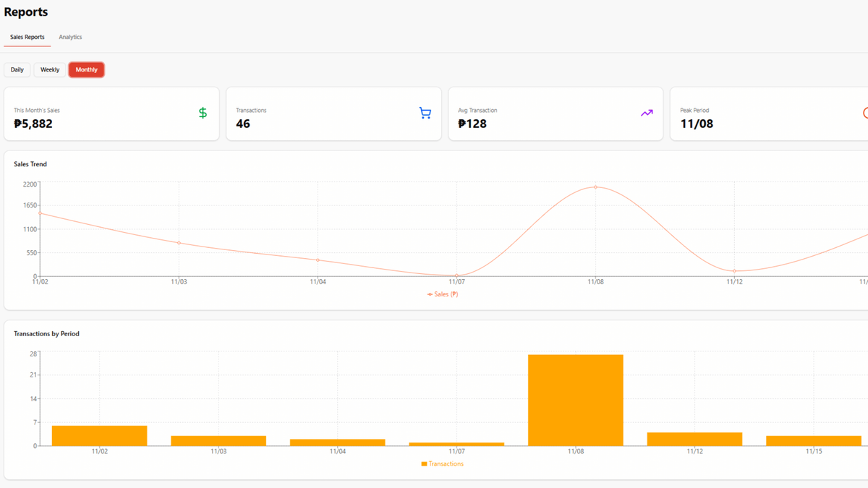The width and height of the screenshot is (868, 488).
Task: Click the 11/04 transactions bar
Action: pos(338,442)
